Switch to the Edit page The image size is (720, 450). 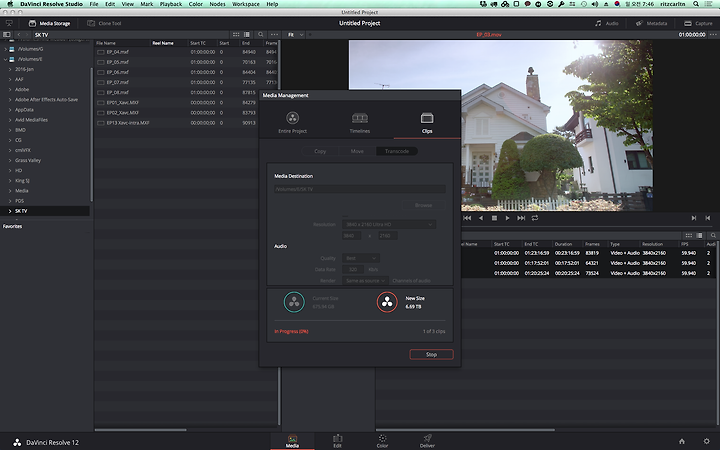(x=338, y=441)
